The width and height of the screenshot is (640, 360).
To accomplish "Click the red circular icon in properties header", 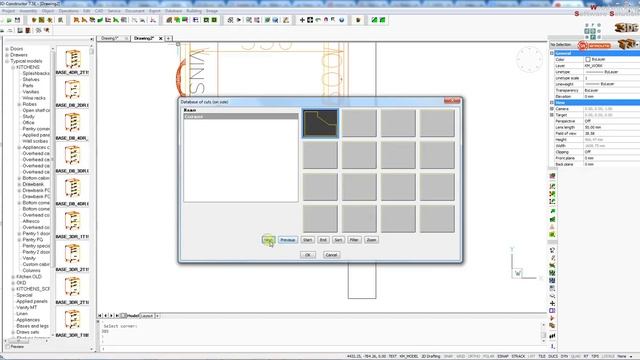I will coord(582,45).
